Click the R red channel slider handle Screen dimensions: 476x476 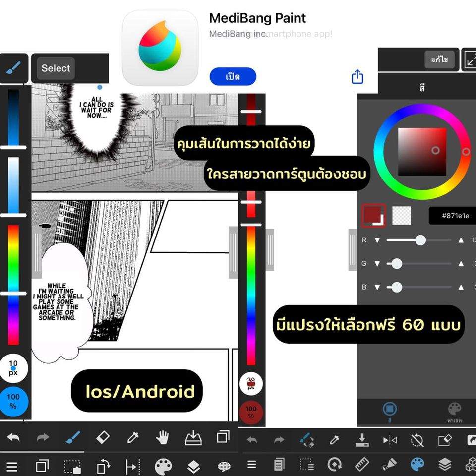[x=420, y=240]
